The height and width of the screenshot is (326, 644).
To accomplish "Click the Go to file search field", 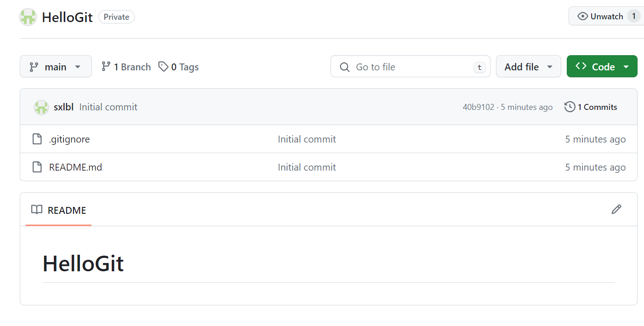I will [410, 67].
